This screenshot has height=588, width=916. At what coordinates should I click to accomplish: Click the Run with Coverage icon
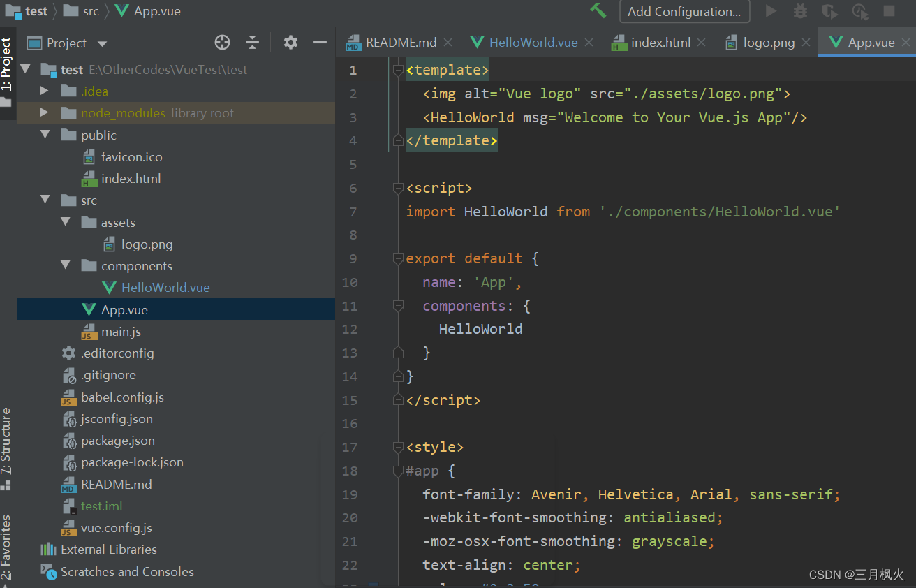tap(829, 11)
